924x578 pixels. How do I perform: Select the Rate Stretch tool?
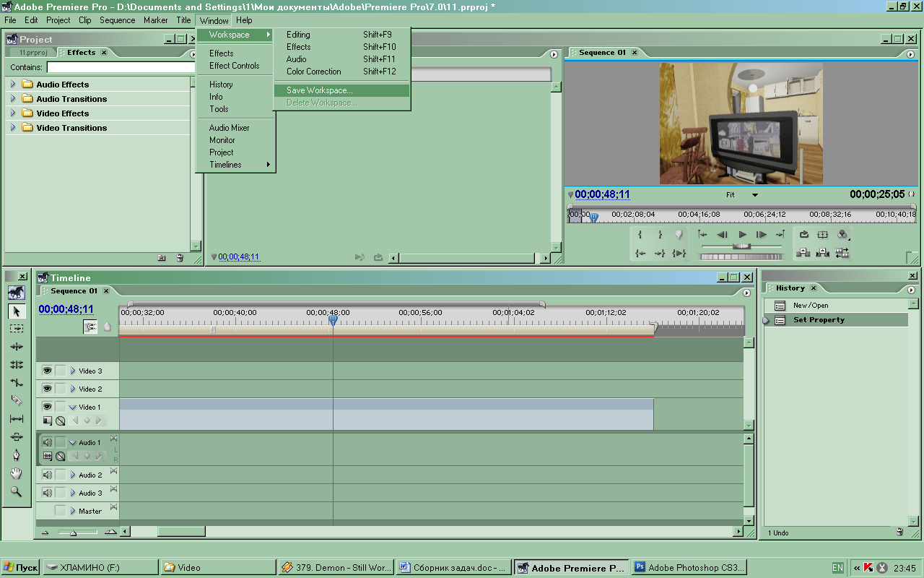tap(16, 383)
